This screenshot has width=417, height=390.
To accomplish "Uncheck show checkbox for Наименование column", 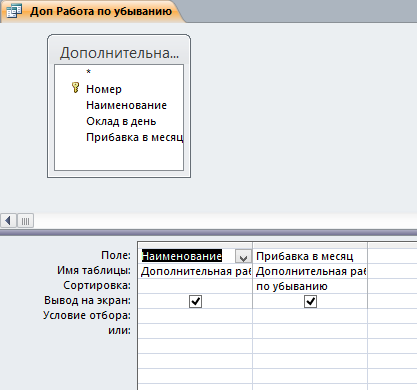I will tap(195, 302).
